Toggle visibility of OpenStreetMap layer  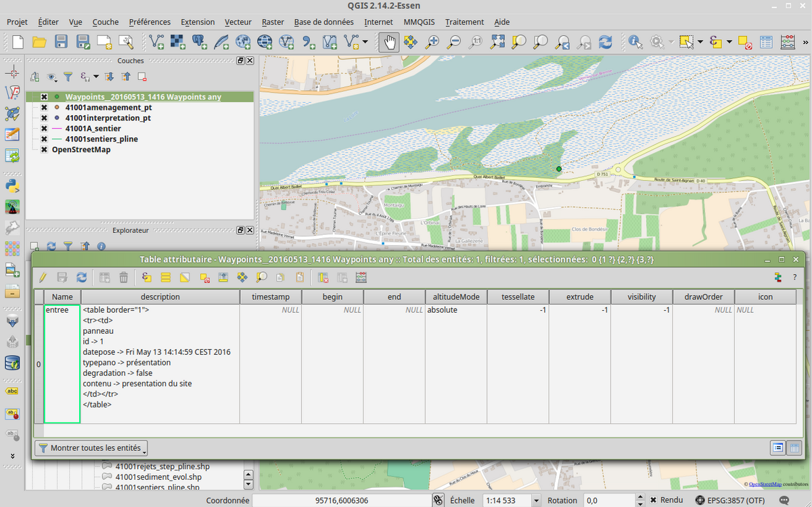click(x=44, y=150)
